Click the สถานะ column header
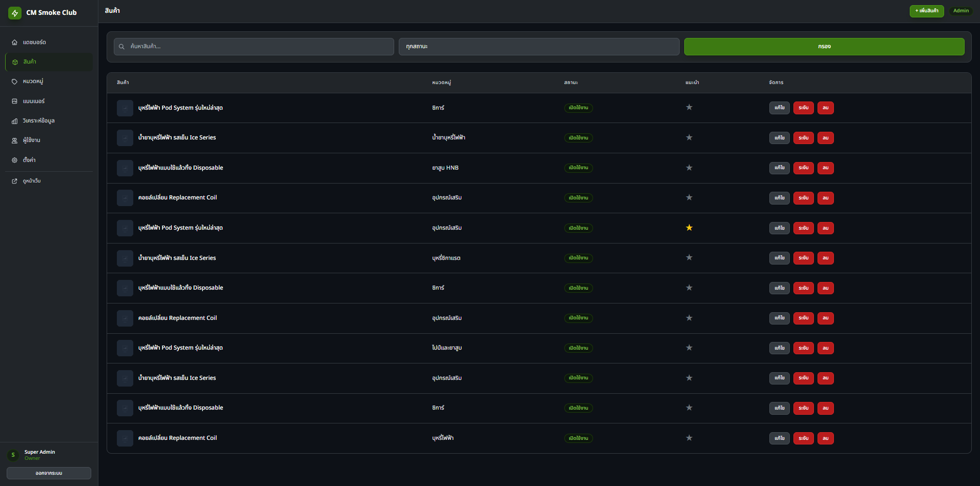The width and height of the screenshot is (980, 486). coord(571,83)
